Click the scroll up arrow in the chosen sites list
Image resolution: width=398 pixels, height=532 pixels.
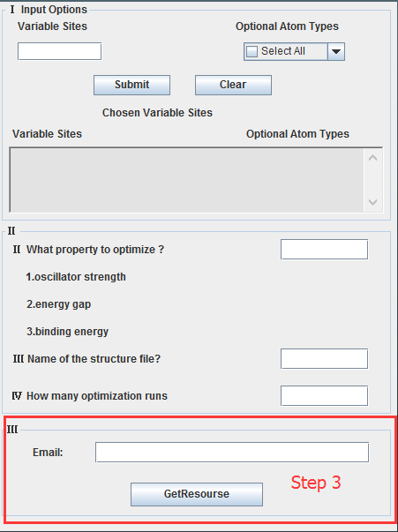pyautogui.click(x=373, y=158)
